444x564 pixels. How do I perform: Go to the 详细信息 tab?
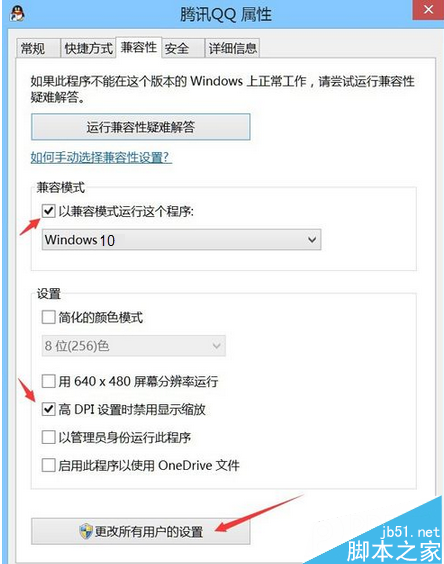click(232, 48)
